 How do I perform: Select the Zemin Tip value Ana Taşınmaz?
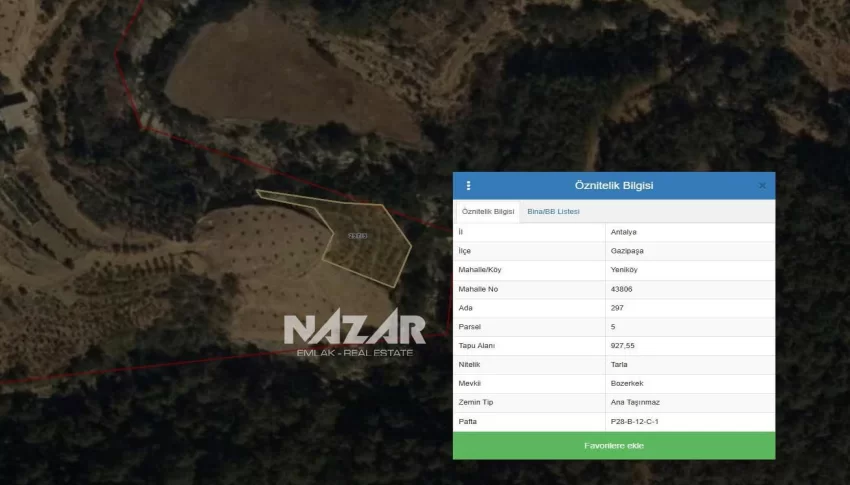coord(635,403)
